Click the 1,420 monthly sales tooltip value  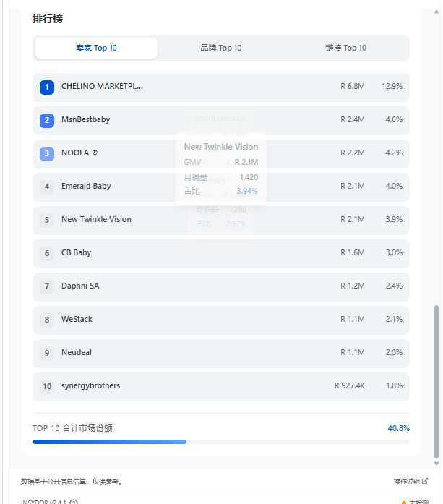pyautogui.click(x=249, y=177)
